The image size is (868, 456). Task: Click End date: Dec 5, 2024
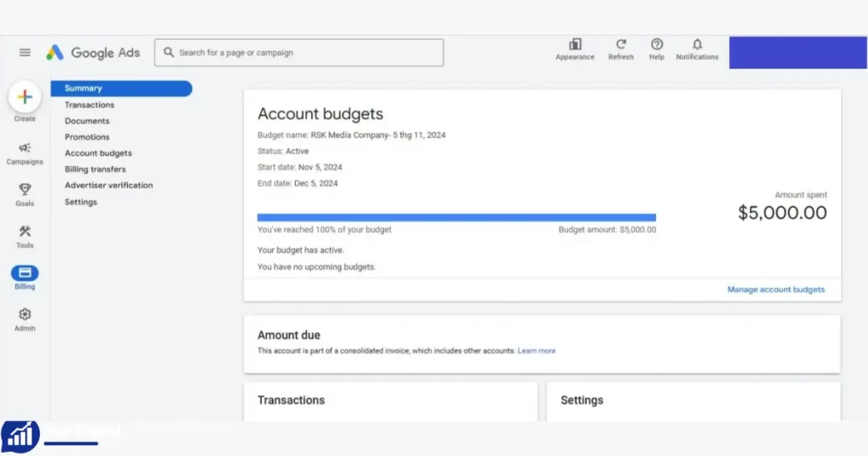(x=298, y=183)
